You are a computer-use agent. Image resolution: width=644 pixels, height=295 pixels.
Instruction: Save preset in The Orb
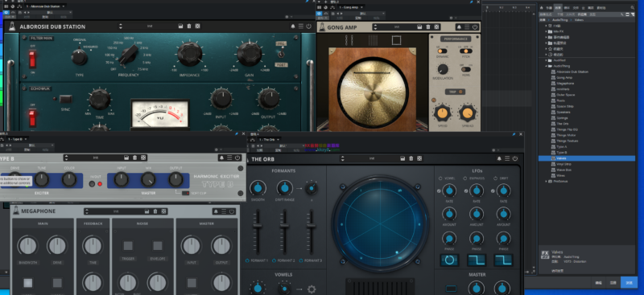coord(402,158)
